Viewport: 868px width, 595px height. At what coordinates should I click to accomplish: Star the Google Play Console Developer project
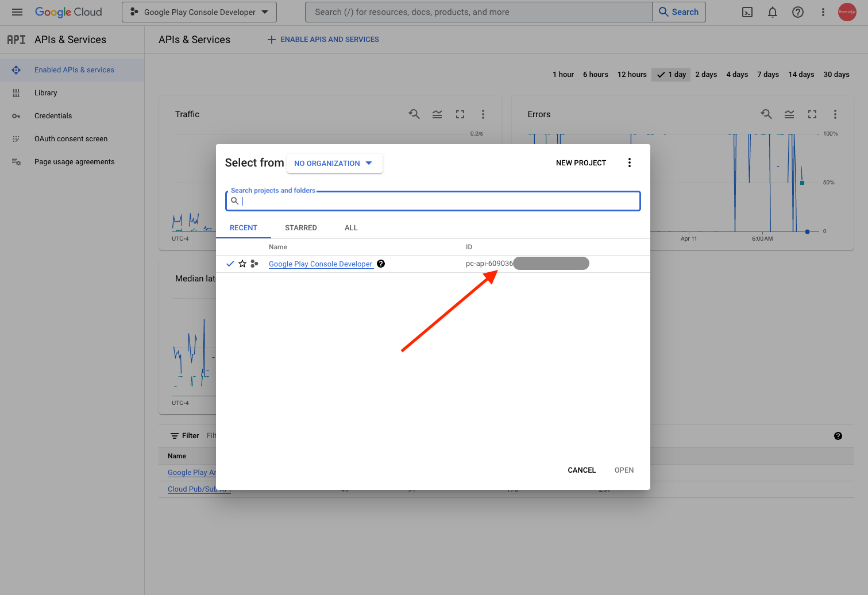point(242,264)
